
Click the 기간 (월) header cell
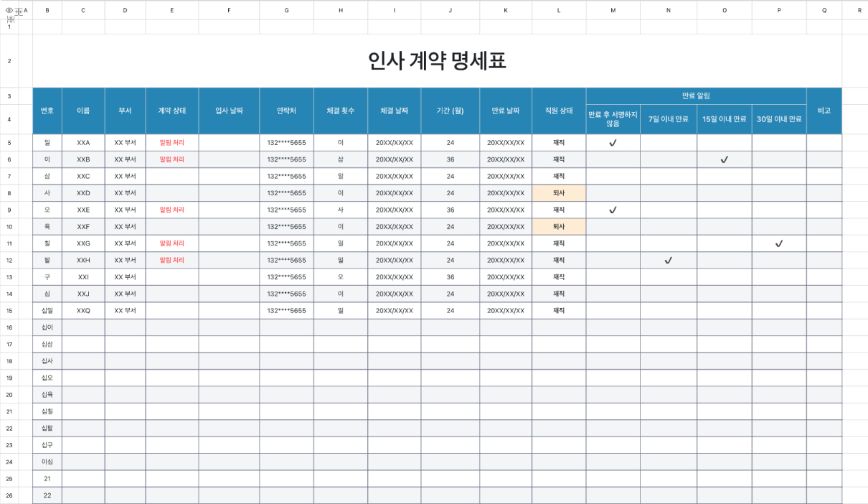click(450, 111)
